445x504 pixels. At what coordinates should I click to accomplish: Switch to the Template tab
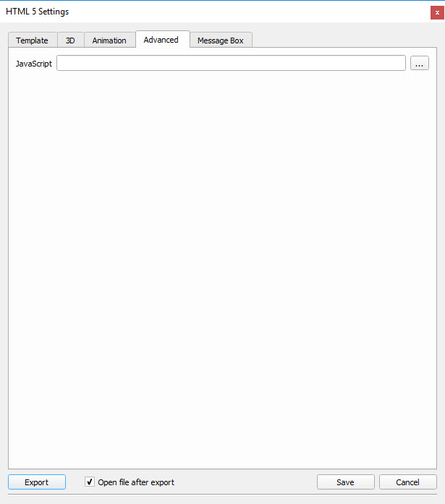pyautogui.click(x=33, y=40)
